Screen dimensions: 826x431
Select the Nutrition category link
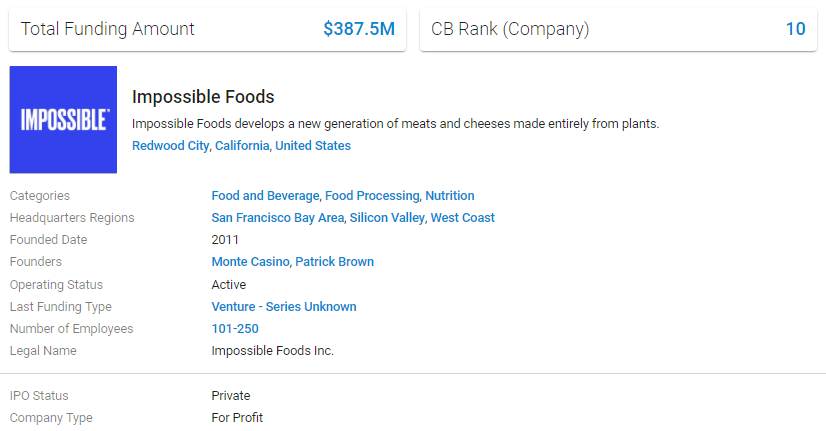click(x=450, y=196)
